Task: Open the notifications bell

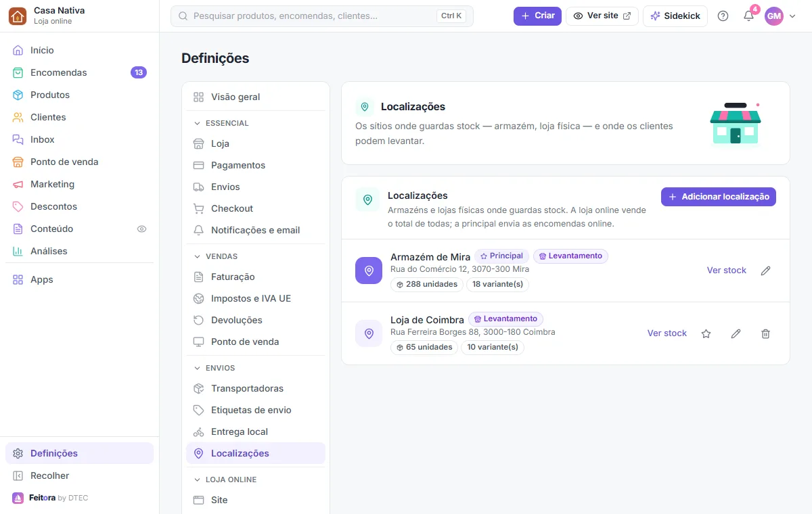Action: tap(748, 16)
